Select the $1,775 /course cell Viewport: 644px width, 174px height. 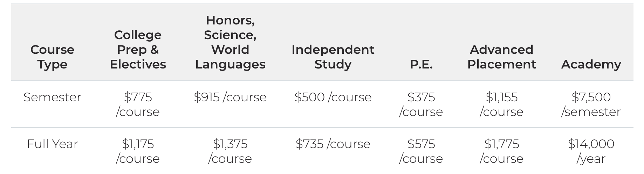[x=501, y=151]
